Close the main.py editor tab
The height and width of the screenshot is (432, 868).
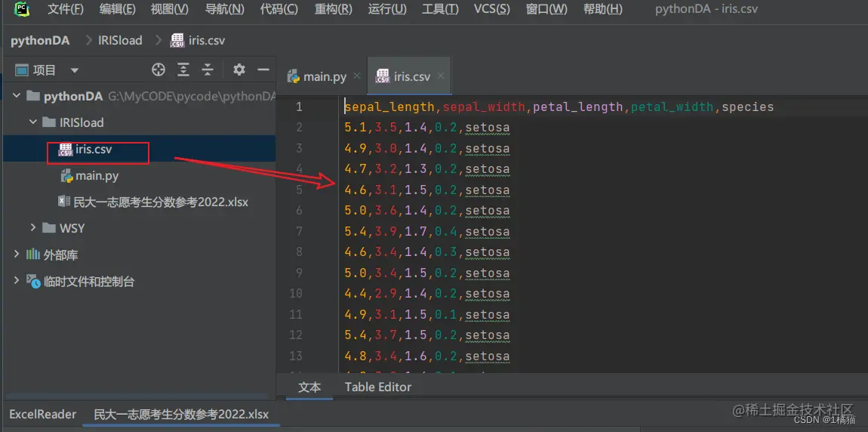(x=357, y=76)
